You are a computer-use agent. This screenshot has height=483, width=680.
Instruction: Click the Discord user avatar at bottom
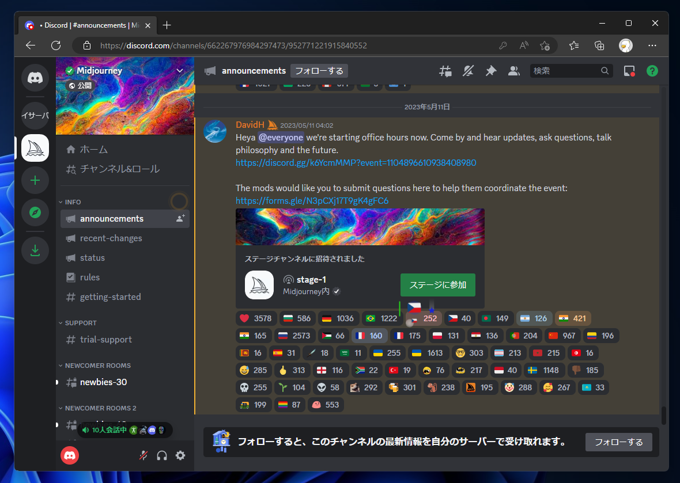(x=69, y=455)
